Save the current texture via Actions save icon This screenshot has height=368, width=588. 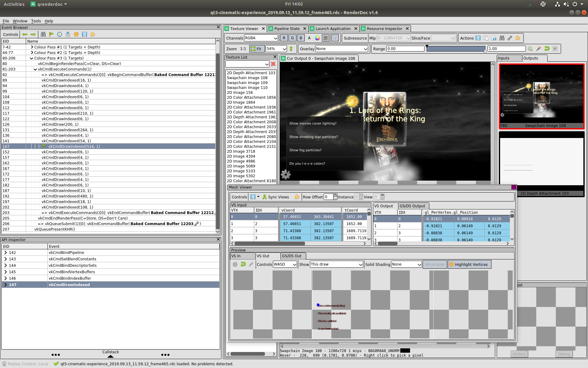pyautogui.click(x=477, y=38)
